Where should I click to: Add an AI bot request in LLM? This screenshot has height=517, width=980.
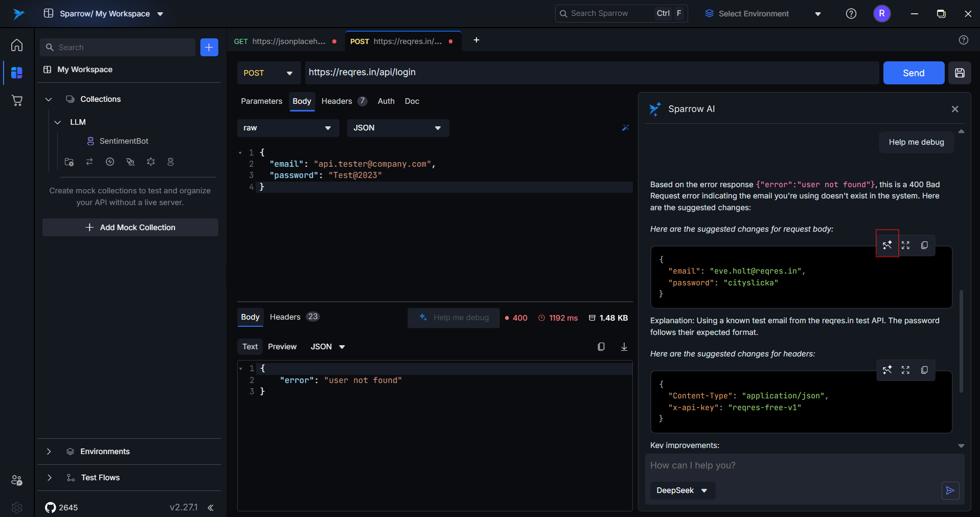point(171,162)
